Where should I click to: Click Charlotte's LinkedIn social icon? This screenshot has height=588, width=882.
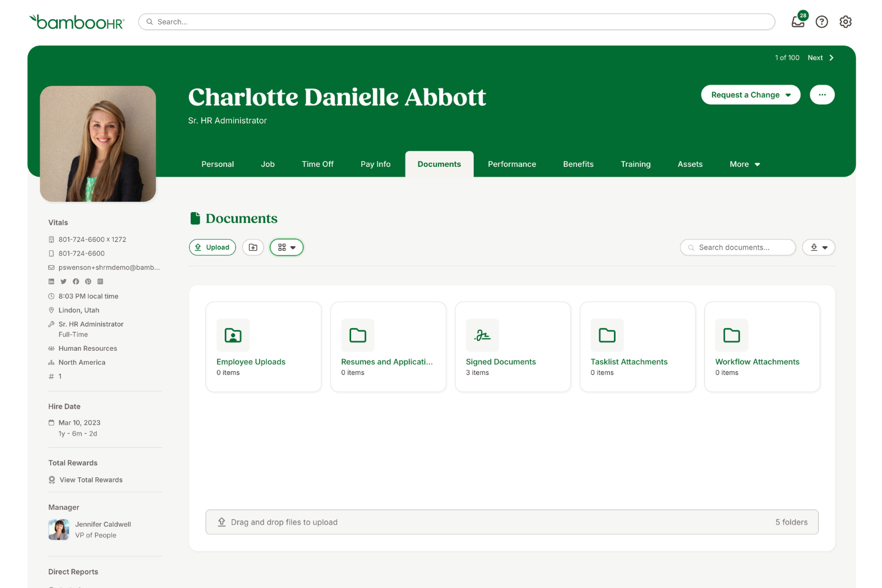pyautogui.click(x=51, y=281)
